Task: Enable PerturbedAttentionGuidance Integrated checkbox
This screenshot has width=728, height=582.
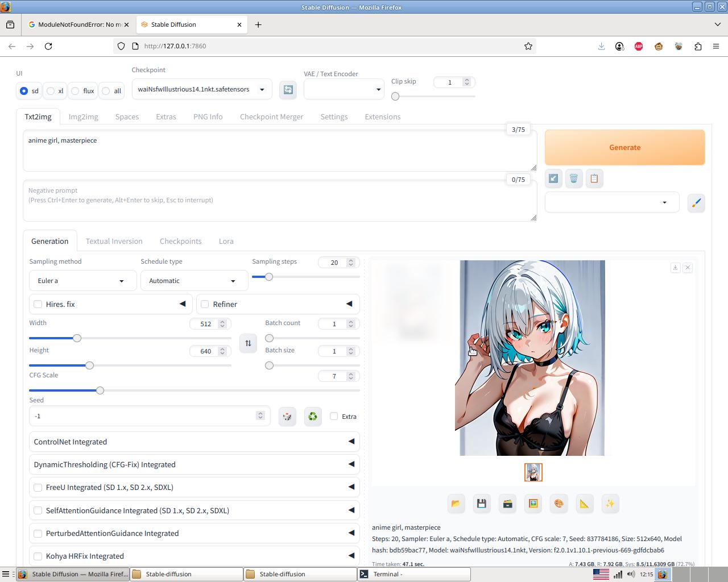Action: (x=38, y=534)
